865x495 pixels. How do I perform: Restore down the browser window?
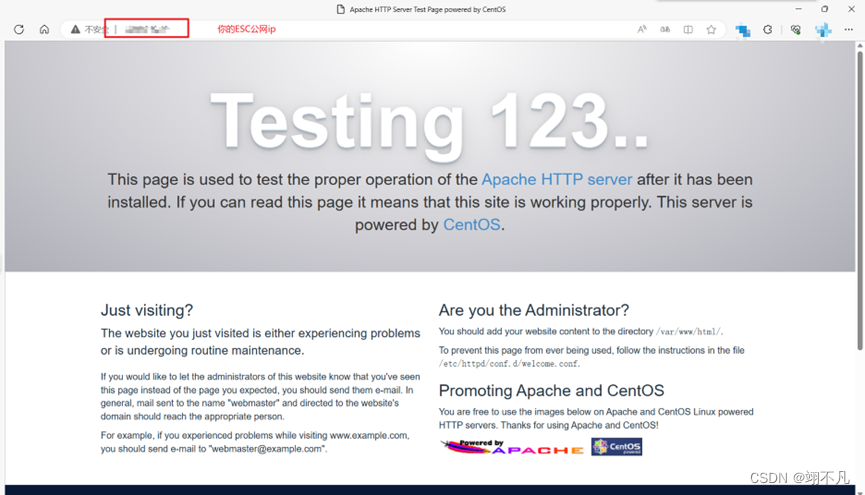(x=825, y=9)
